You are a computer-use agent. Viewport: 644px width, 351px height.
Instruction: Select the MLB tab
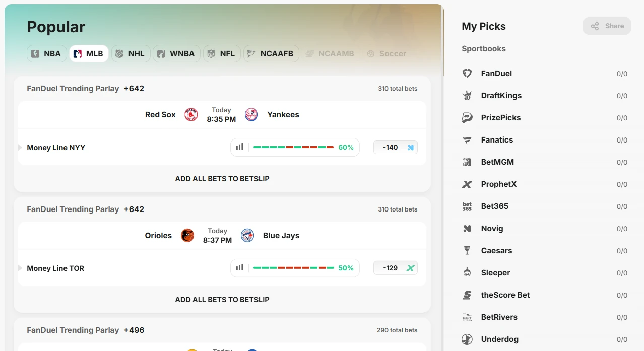coord(89,54)
